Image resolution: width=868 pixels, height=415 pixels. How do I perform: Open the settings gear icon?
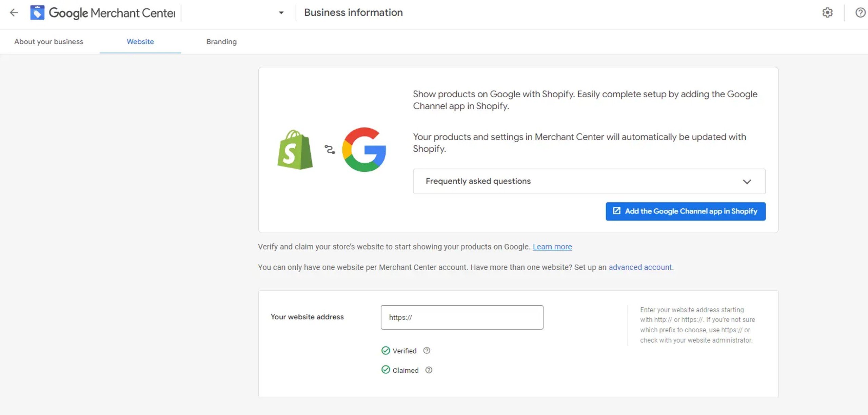[x=827, y=13]
